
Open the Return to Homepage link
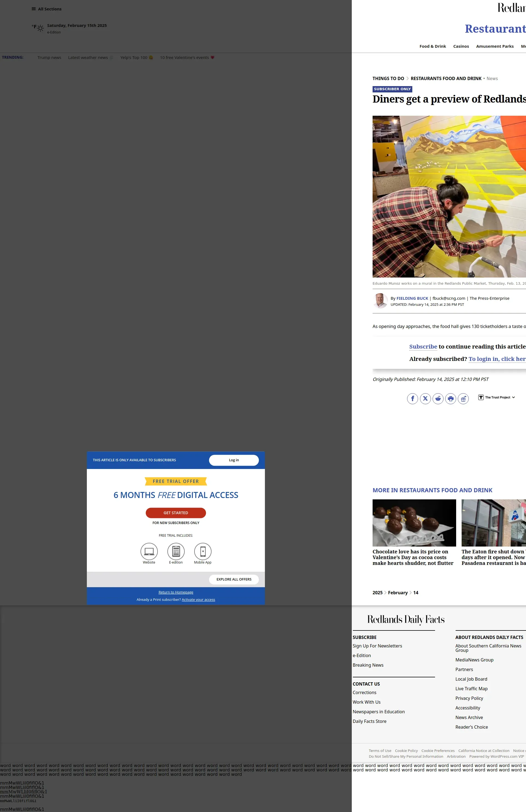coord(176,592)
